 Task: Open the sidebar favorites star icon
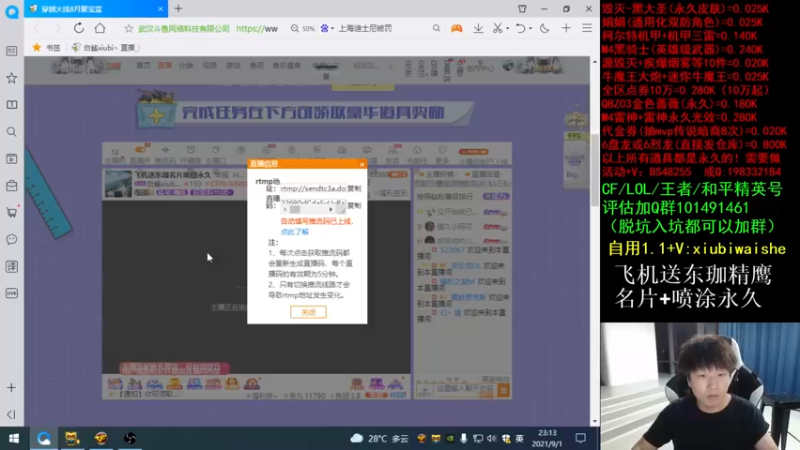click(11, 78)
